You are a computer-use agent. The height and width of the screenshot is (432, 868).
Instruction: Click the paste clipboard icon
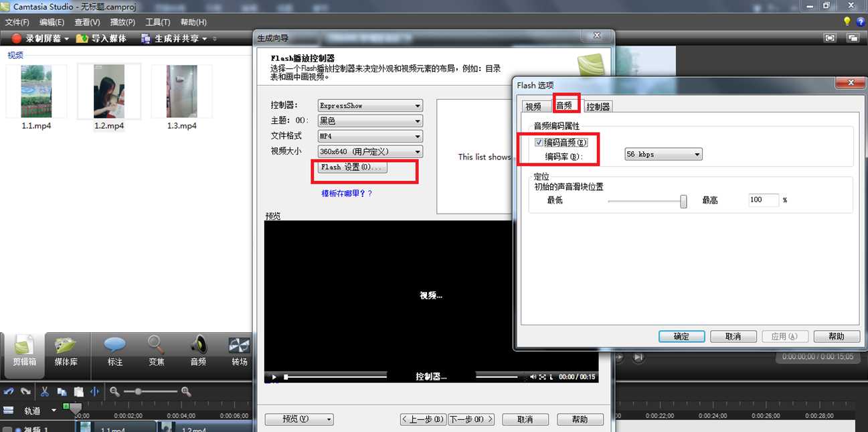pyautogui.click(x=78, y=392)
